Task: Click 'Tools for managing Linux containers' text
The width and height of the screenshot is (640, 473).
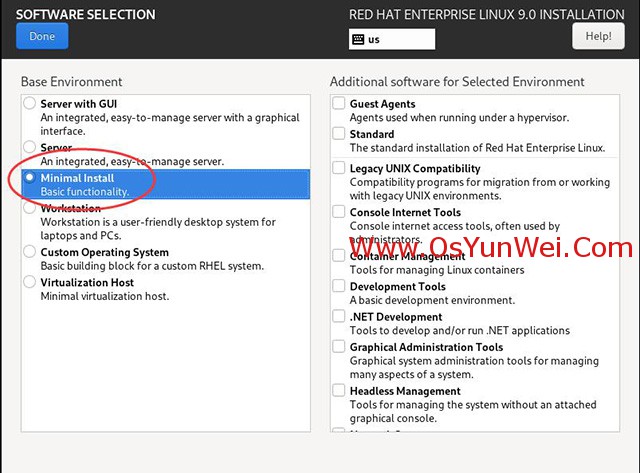Action: (x=437, y=270)
